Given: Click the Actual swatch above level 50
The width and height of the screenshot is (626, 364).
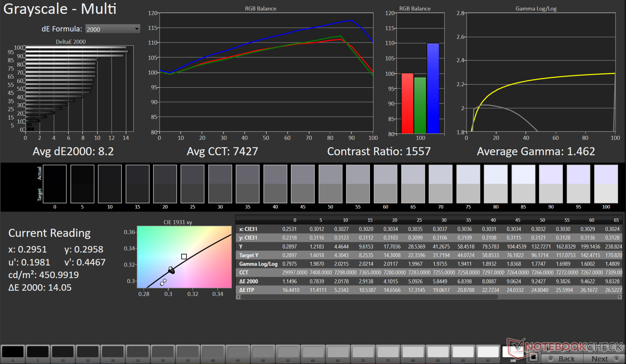Looking at the screenshot, I should (330, 174).
